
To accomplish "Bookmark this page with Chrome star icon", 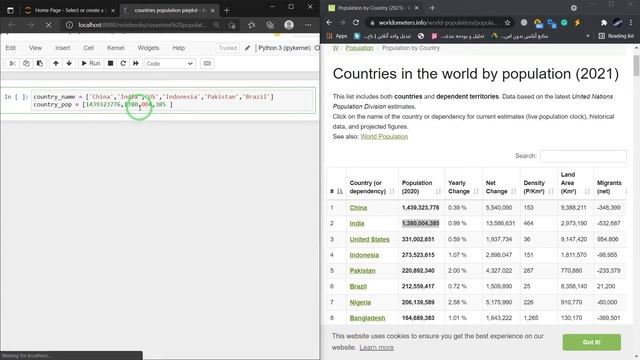I will (x=507, y=22).
